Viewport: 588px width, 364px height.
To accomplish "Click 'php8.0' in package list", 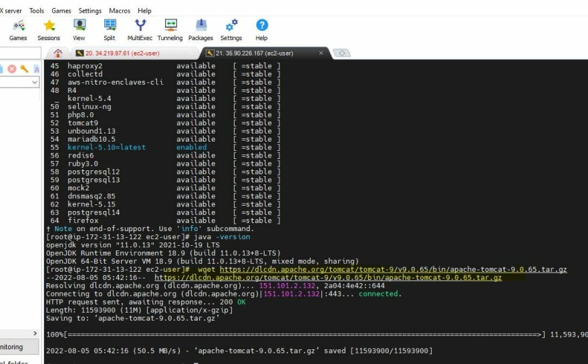I will coord(81,115).
